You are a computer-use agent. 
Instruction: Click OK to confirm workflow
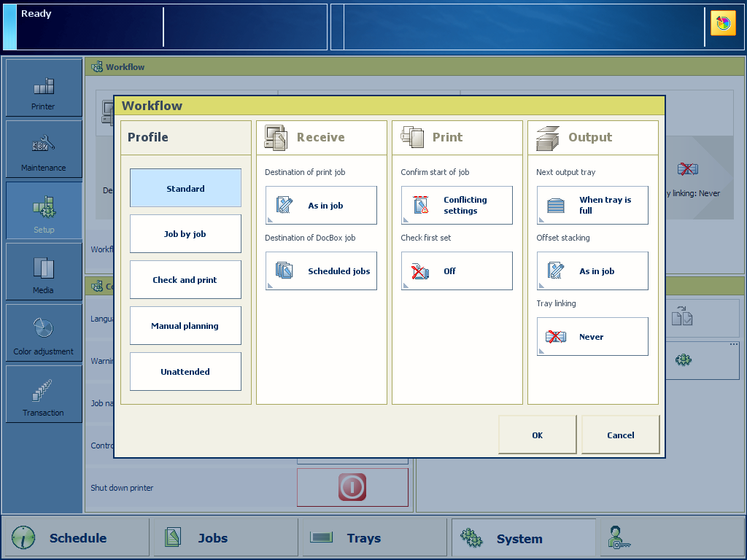pos(537,435)
